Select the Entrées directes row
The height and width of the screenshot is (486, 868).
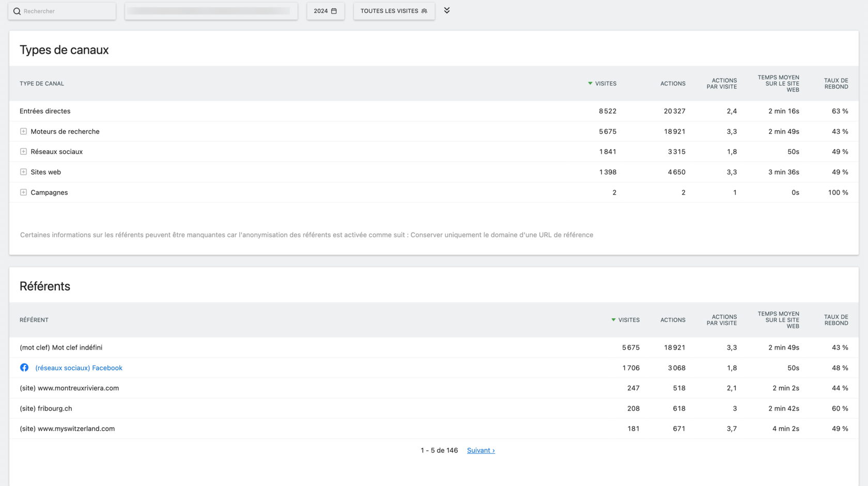point(45,111)
